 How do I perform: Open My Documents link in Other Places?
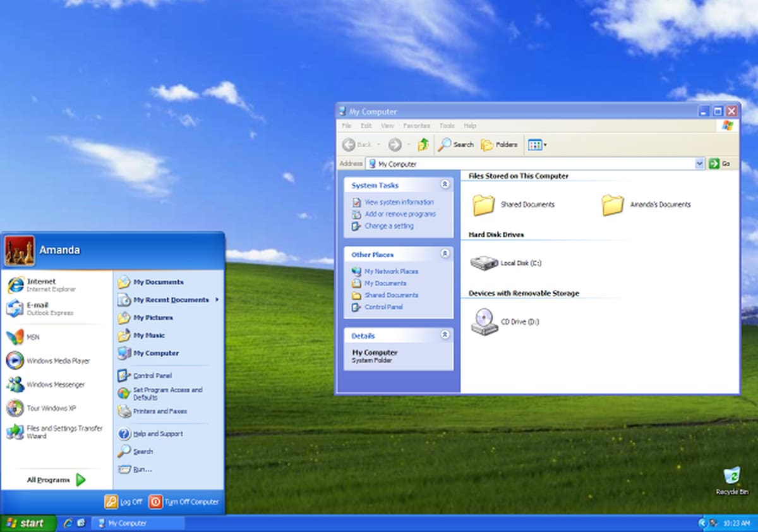click(x=385, y=283)
